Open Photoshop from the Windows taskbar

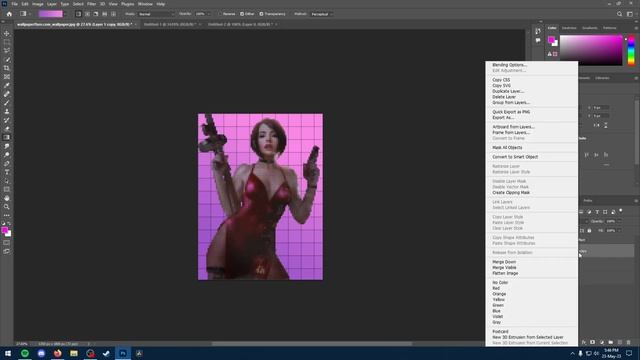click(122, 353)
